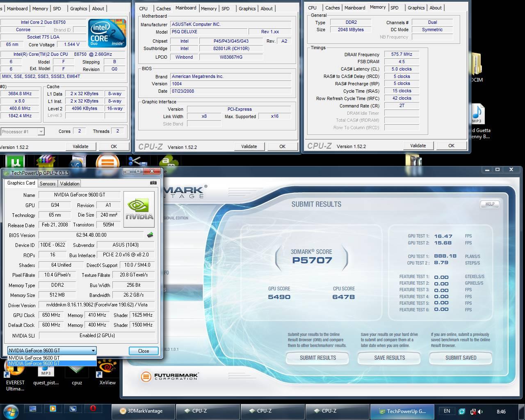Viewport: 525px width, 420px height.
Task: Open CPU tab in Memory CPU-Z window
Action: [x=312, y=8]
